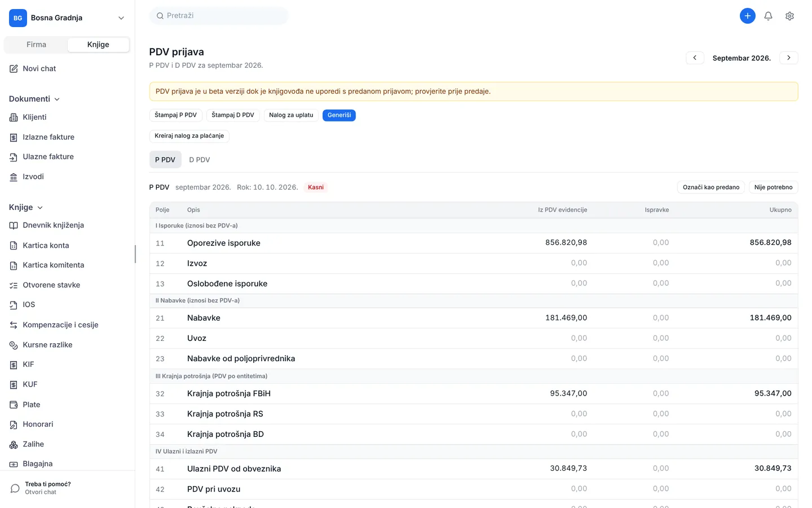Click Označi kao predano button

point(710,187)
